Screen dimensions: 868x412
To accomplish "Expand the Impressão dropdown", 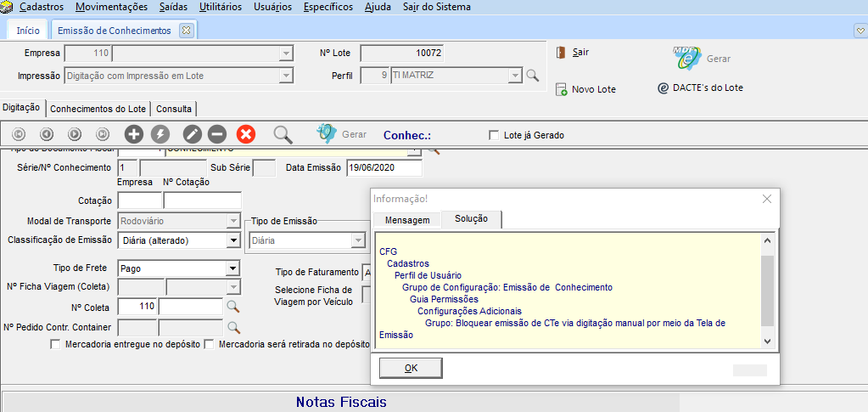I will pos(286,76).
